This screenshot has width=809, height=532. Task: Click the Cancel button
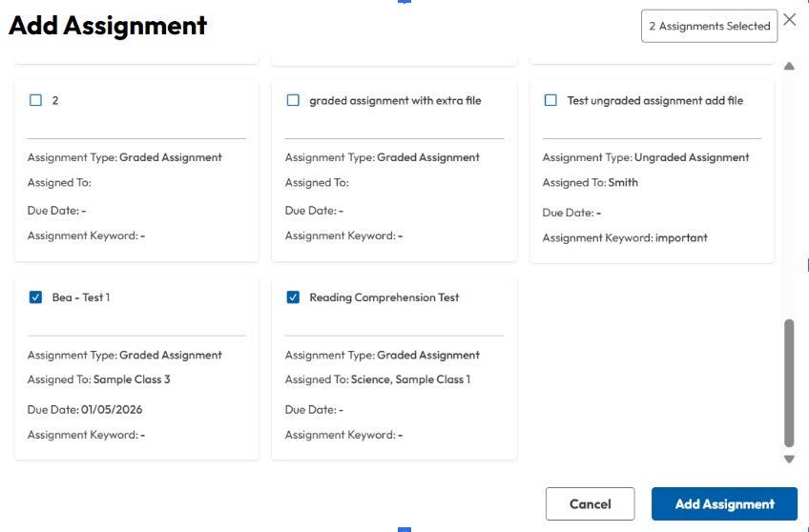pos(590,504)
